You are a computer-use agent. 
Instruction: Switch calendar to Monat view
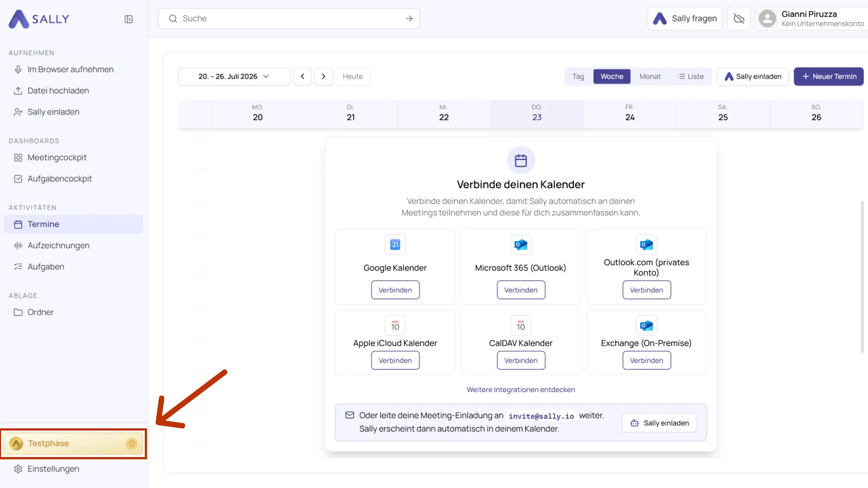tap(650, 76)
